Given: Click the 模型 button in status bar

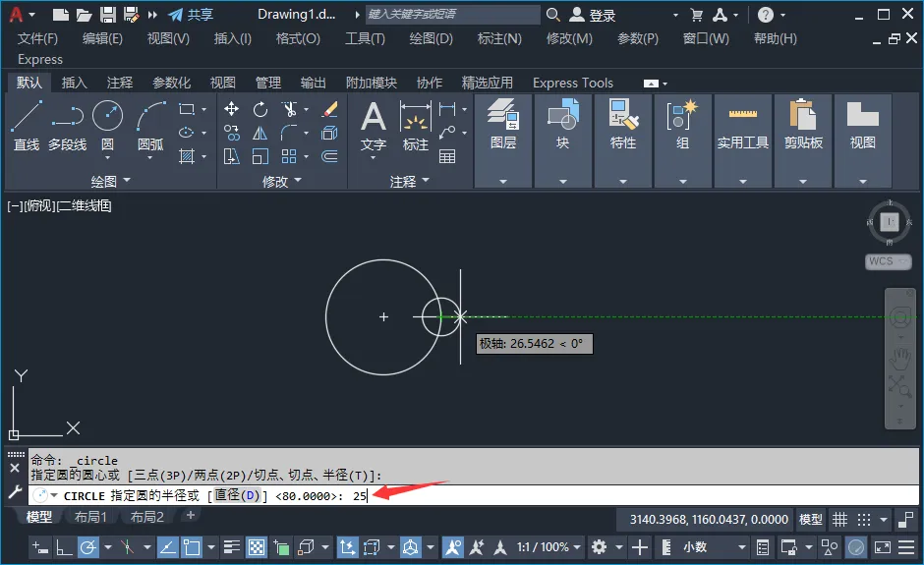Looking at the screenshot, I should pos(810,520).
